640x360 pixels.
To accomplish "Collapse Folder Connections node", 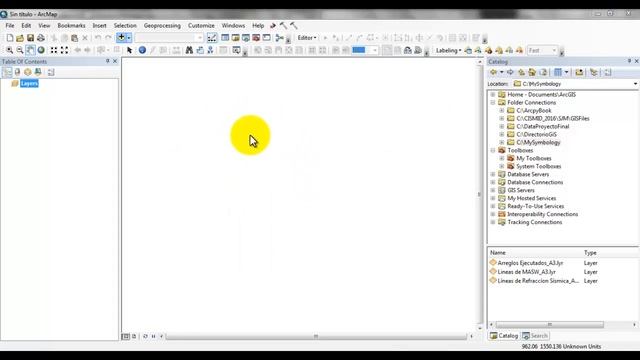I will tap(493, 102).
